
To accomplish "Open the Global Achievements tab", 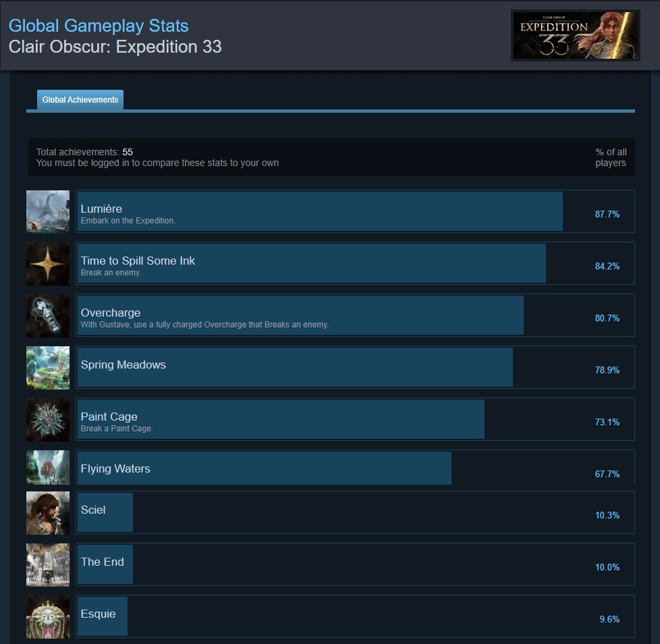I will [x=80, y=100].
